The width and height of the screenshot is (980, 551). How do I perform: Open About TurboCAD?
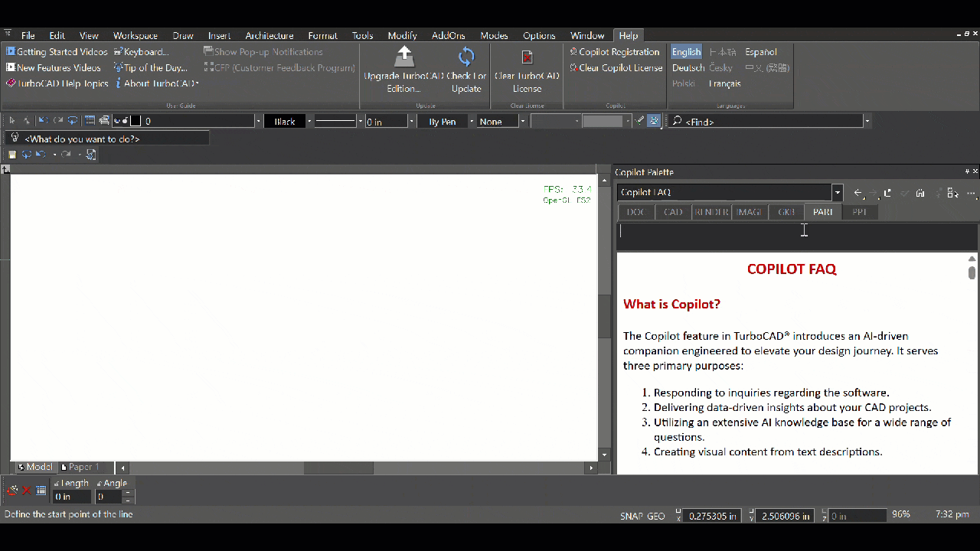pyautogui.click(x=157, y=84)
